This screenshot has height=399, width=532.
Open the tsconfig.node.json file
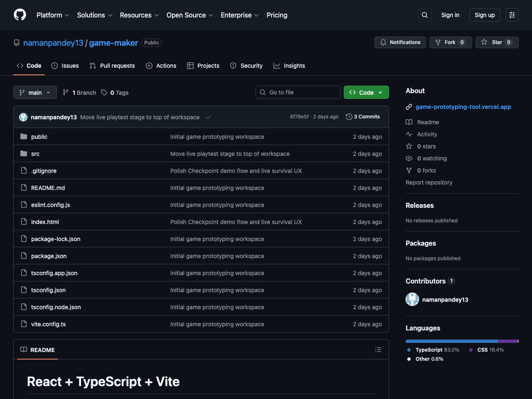tap(56, 307)
